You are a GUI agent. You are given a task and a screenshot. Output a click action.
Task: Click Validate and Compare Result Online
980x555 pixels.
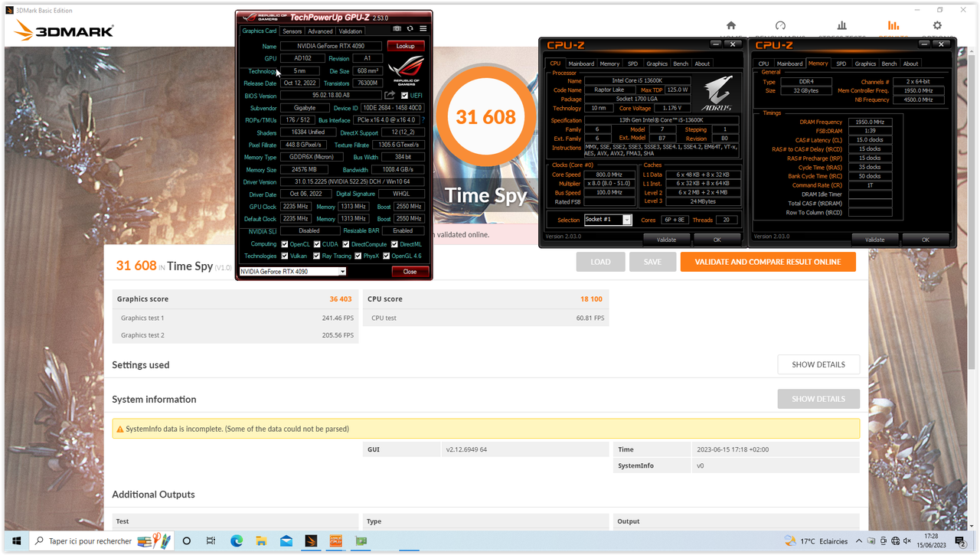[x=768, y=262]
